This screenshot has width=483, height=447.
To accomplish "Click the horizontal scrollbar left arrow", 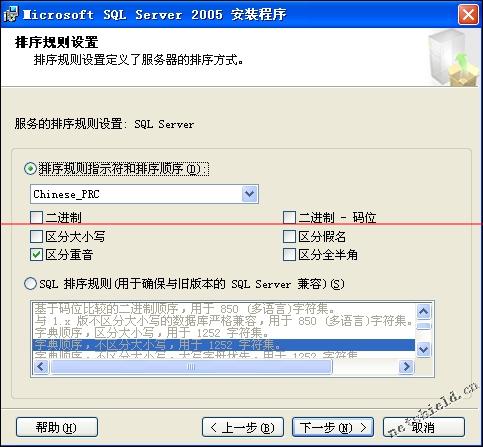I will coord(41,367).
